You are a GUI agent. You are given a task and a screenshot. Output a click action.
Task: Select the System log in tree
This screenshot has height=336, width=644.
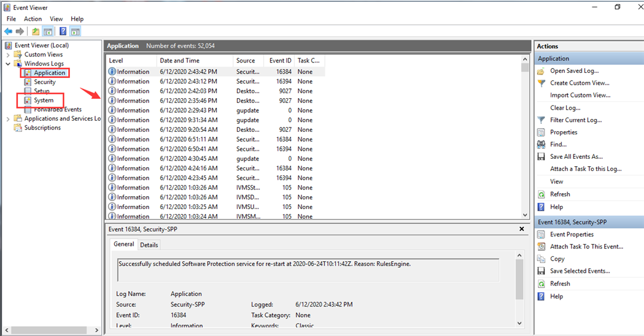coord(44,100)
